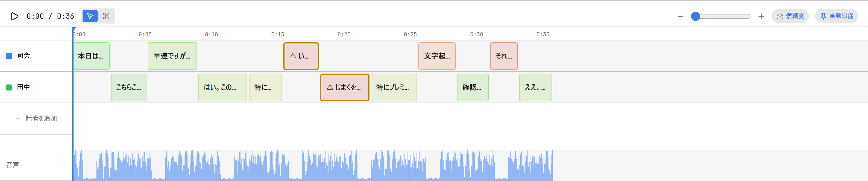Viewport: 868px width, 181px height.
Task: Click the 0:25 mark on the ruler
Action: click(410, 34)
